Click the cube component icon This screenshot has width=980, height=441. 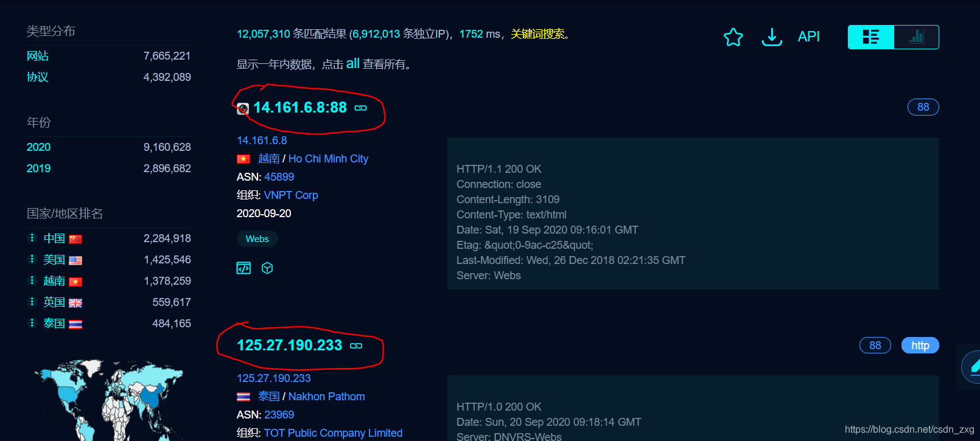click(x=267, y=268)
